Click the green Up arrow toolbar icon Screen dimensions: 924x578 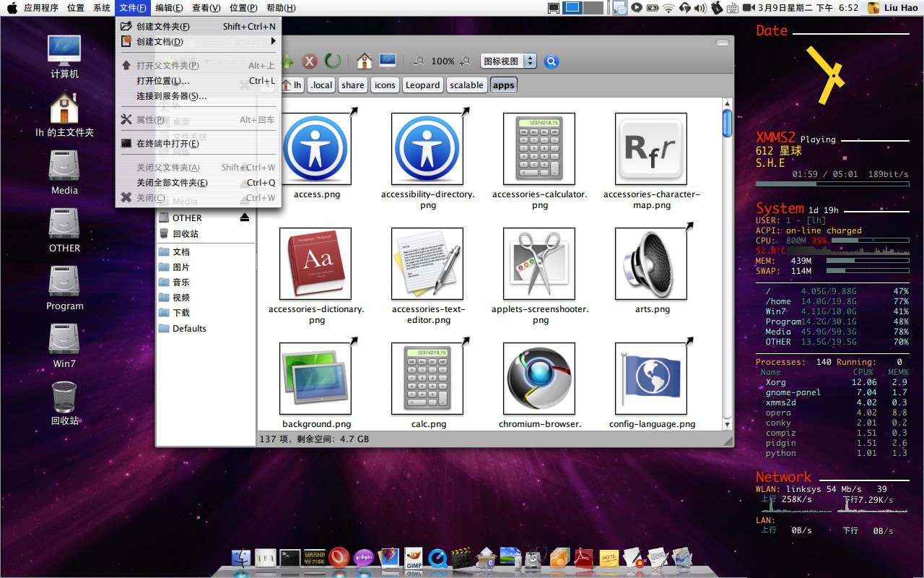[x=287, y=61]
